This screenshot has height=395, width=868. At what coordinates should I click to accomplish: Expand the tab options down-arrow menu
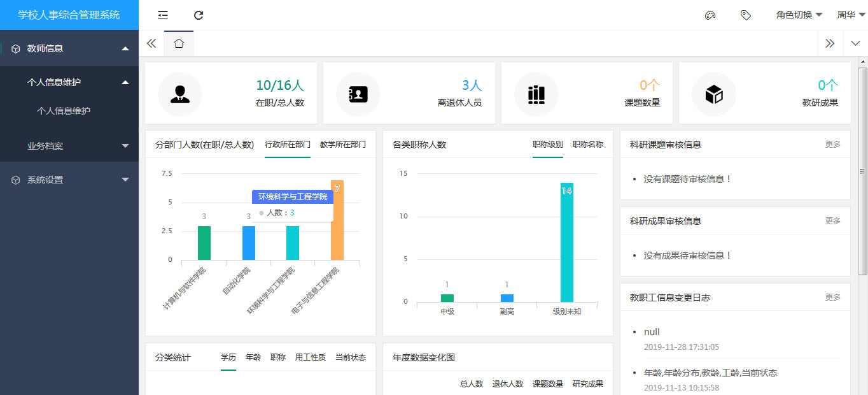855,43
